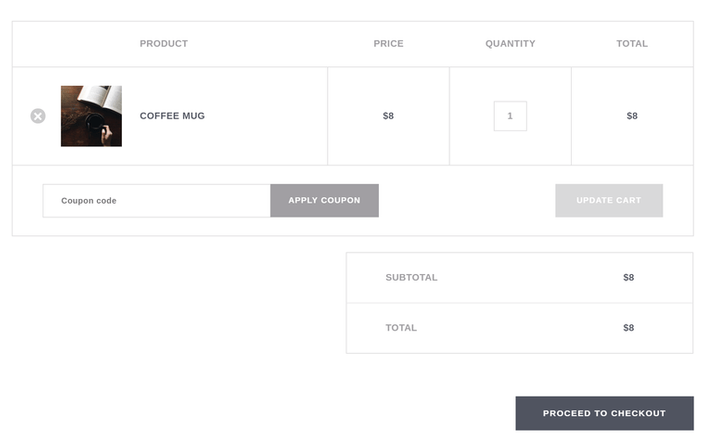Viewport: 712px width, 447px height.
Task: Click the Coffee Mug quantity field
Action: [510, 116]
